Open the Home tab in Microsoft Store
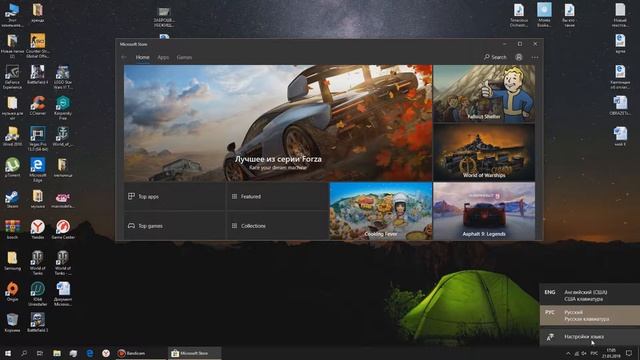 142,57
